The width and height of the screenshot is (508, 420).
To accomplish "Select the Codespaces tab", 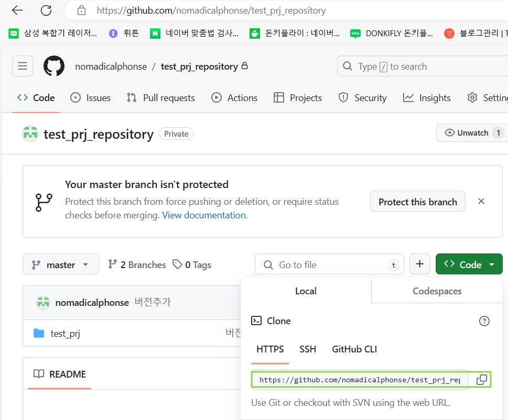I will pyautogui.click(x=437, y=291).
